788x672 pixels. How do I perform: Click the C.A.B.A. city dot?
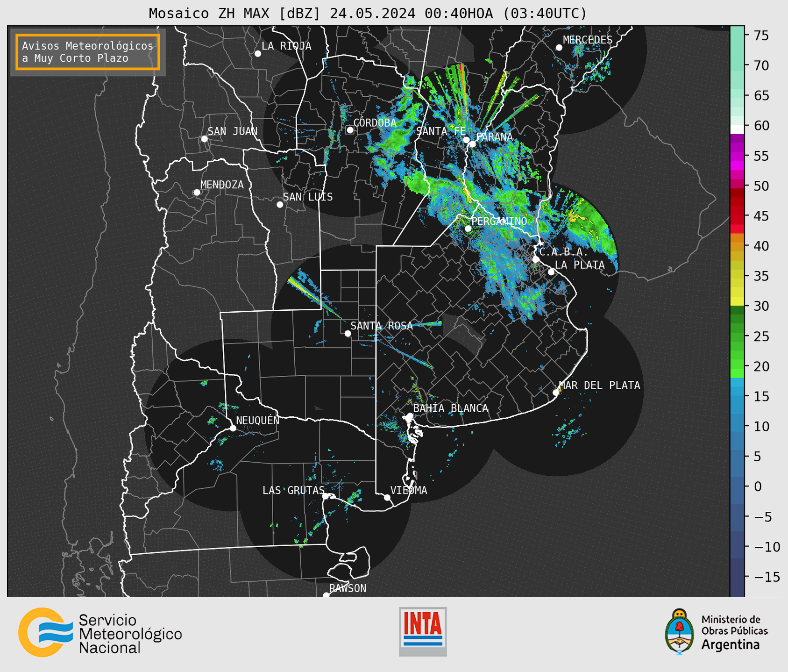click(x=536, y=259)
